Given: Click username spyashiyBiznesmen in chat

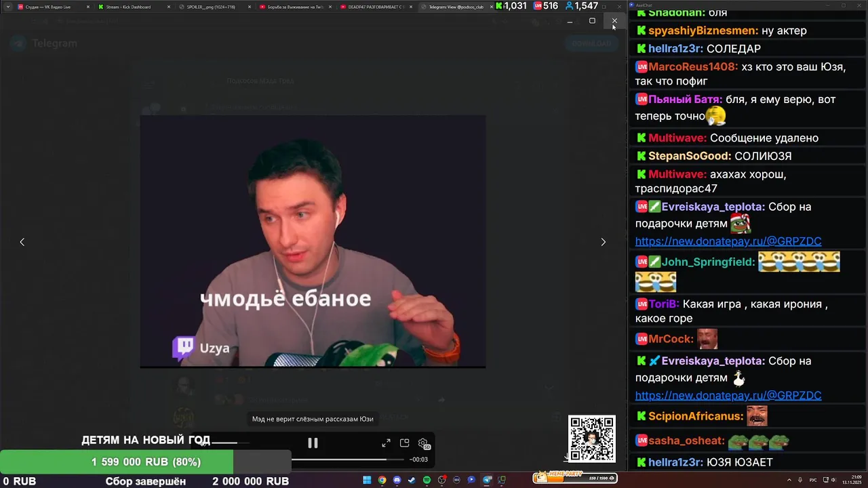Looking at the screenshot, I should coord(703,30).
